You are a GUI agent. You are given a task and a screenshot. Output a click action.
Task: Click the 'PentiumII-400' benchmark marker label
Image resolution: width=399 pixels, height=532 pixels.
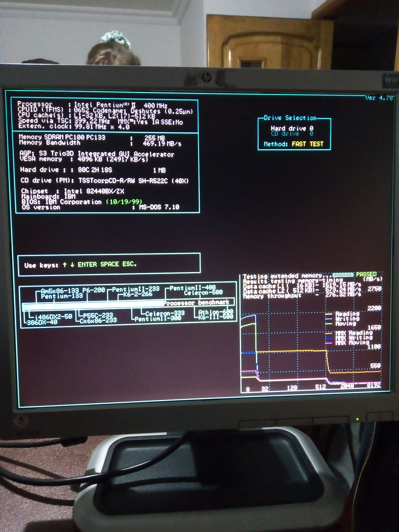[193, 288]
